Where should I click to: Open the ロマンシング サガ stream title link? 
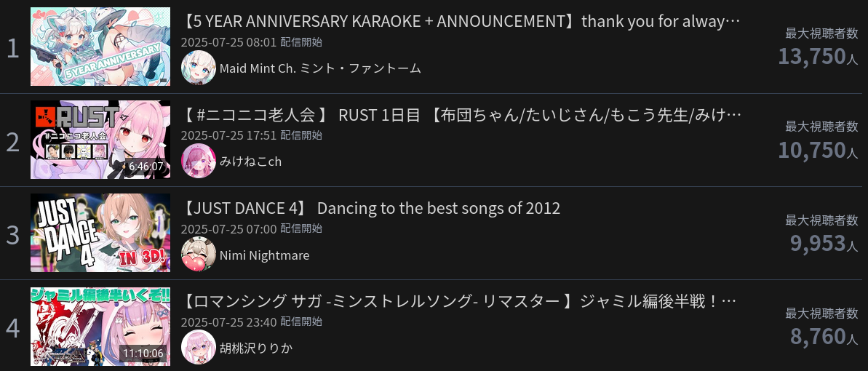460,301
